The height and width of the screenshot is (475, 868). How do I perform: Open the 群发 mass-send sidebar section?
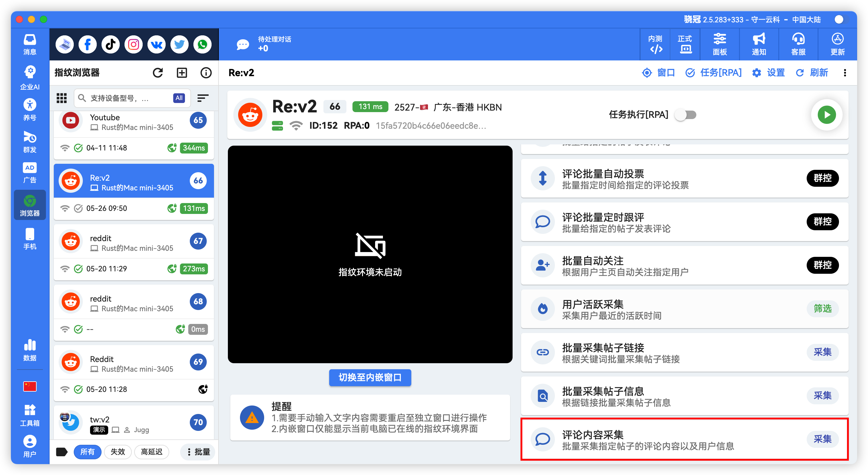(30, 142)
